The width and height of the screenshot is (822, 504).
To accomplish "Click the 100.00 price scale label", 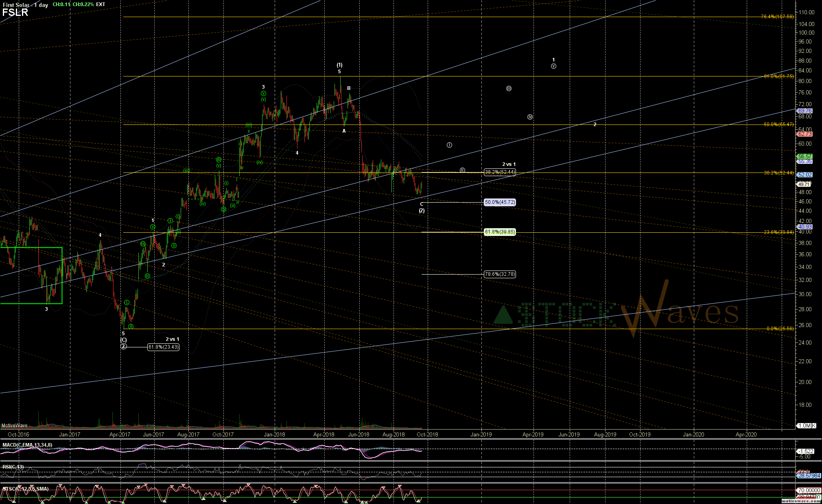I will click(x=807, y=33).
